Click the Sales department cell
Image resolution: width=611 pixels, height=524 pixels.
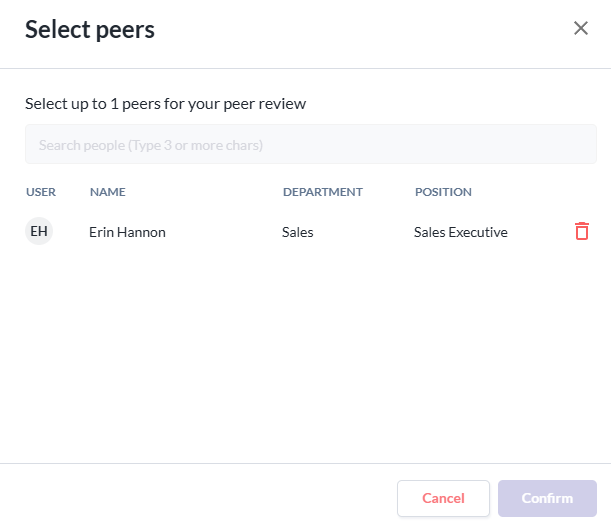(x=298, y=232)
